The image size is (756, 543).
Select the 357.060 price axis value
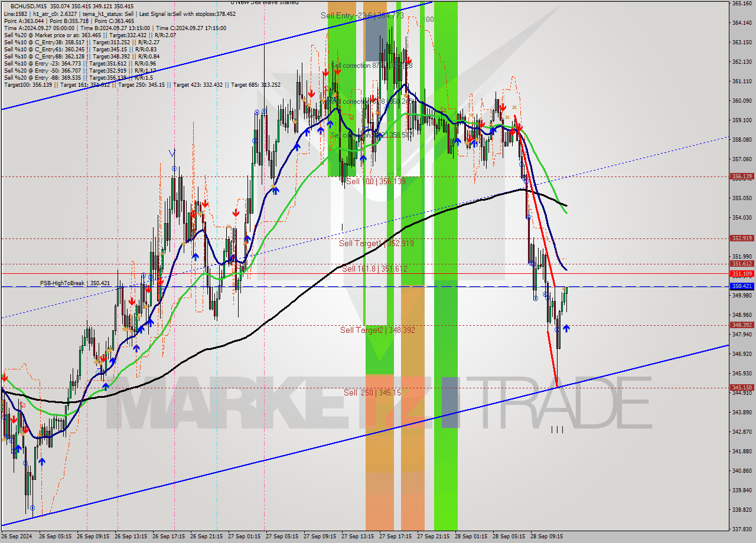742,159
